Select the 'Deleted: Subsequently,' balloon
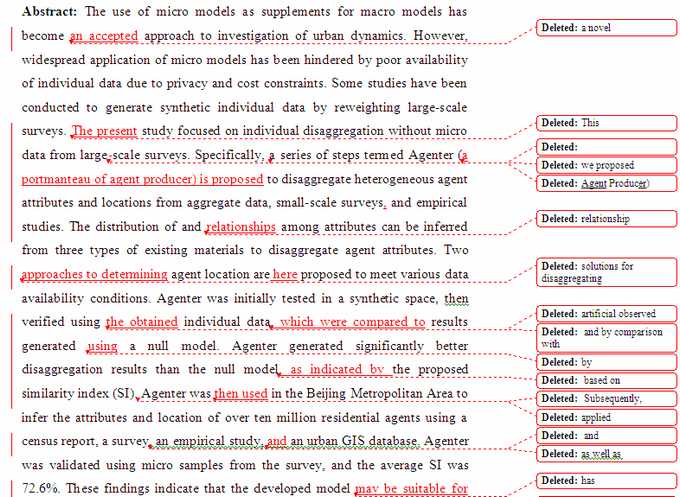The image size is (680, 497). pyautogui.click(x=606, y=399)
